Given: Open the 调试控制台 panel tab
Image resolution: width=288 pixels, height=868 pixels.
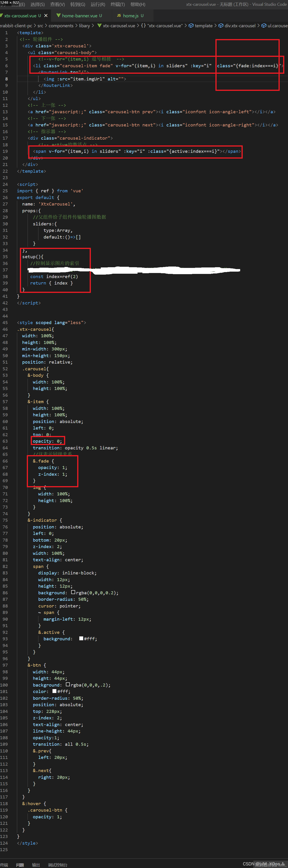Looking at the screenshot, I should 58,865.
